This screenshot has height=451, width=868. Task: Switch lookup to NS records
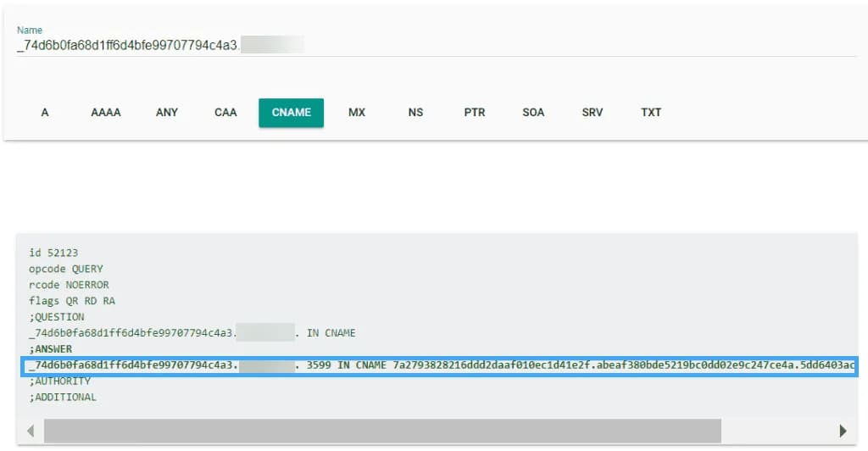415,112
